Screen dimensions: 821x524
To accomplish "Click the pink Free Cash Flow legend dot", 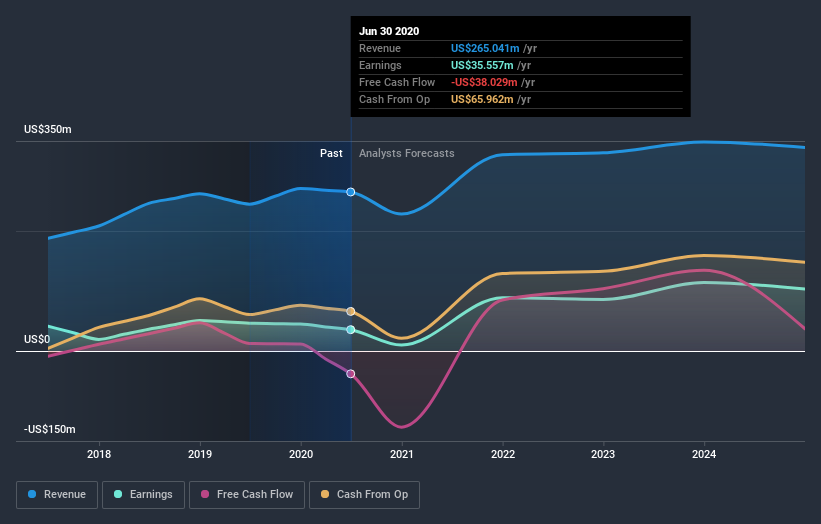I will 205,494.
